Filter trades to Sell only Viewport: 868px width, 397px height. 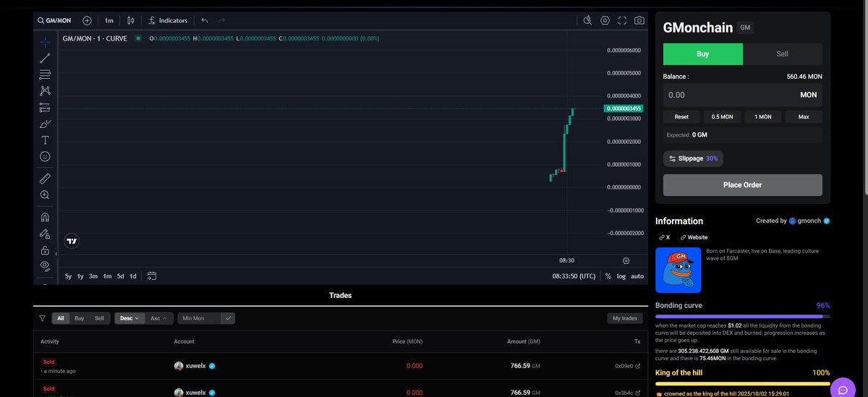tap(99, 318)
